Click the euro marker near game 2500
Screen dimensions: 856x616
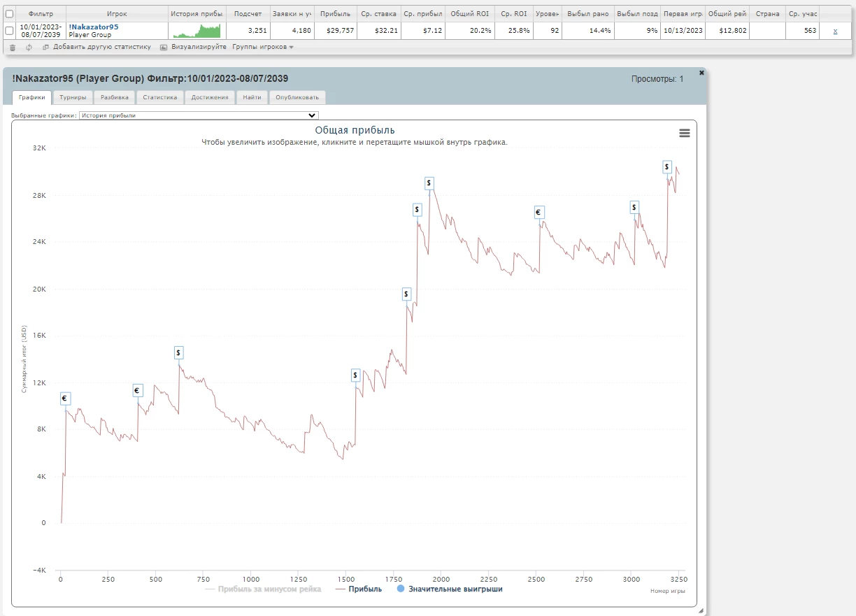(x=538, y=213)
